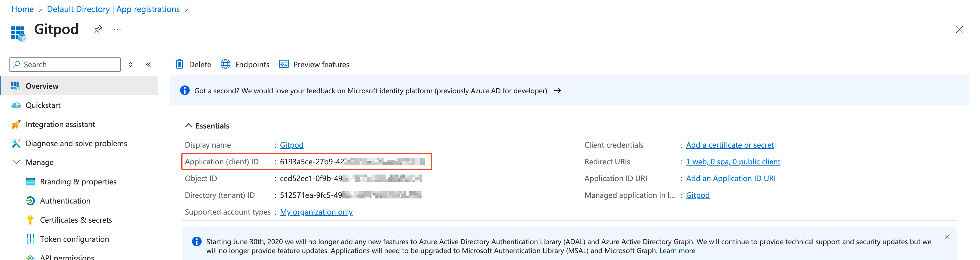
Task: Open Certificates & secrets
Action: click(76, 220)
